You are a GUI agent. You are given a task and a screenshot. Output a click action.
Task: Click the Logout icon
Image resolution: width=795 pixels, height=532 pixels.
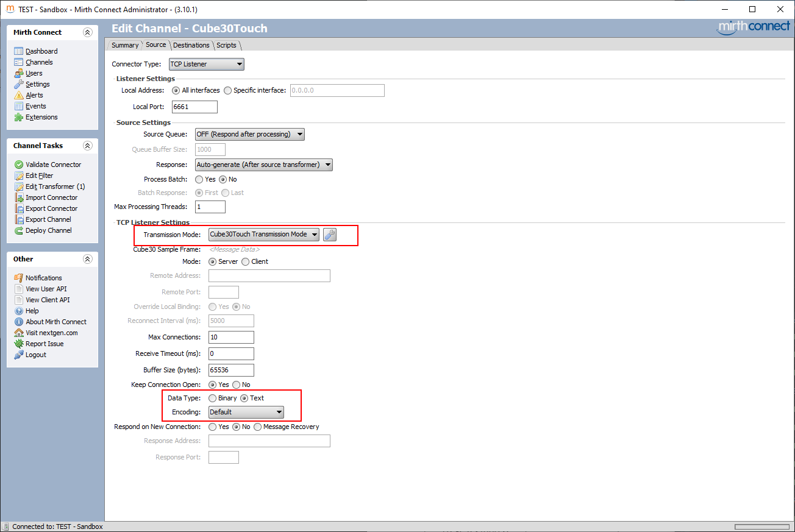[x=19, y=355]
